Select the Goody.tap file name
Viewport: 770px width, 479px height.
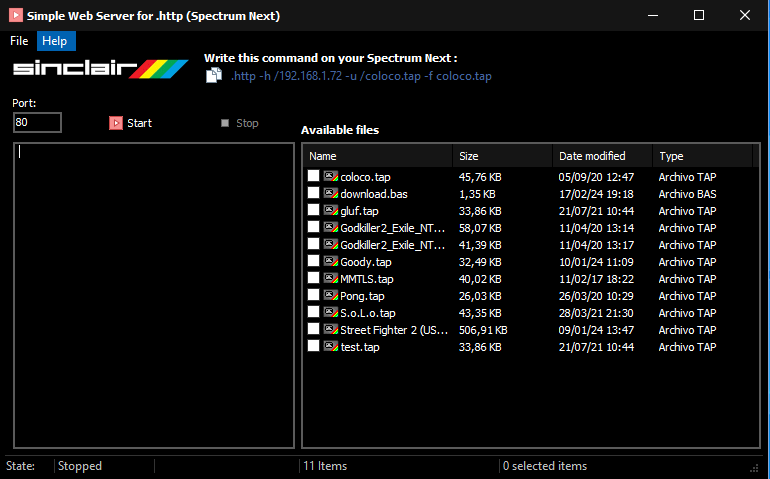(x=366, y=262)
